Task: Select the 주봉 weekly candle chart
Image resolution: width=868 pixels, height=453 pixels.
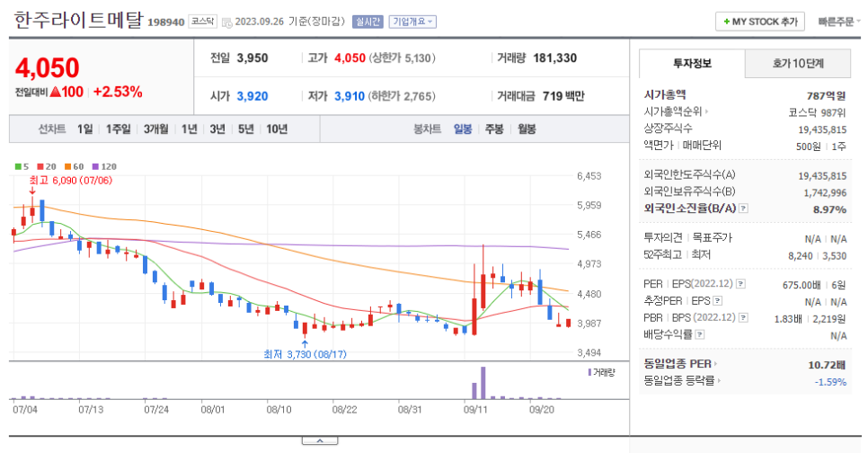Action: coord(494,129)
